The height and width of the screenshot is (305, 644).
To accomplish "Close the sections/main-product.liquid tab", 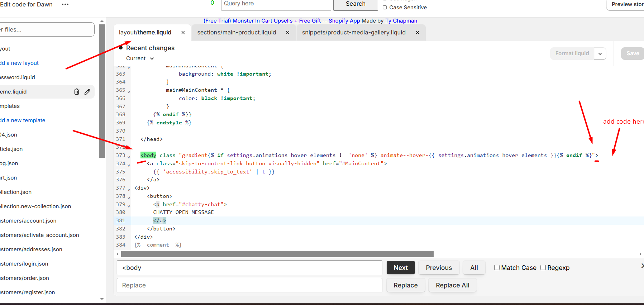I will [x=288, y=33].
